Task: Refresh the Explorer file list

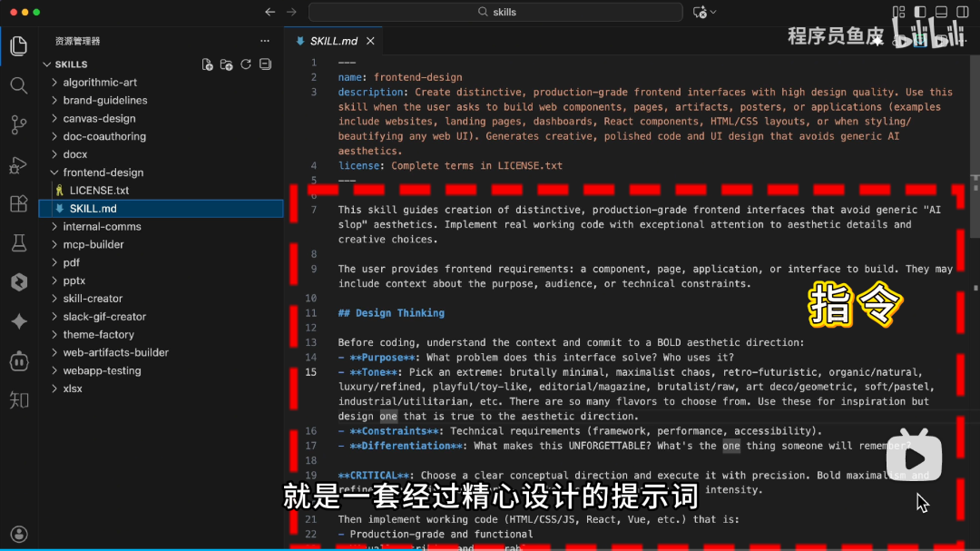Action: (247, 64)
